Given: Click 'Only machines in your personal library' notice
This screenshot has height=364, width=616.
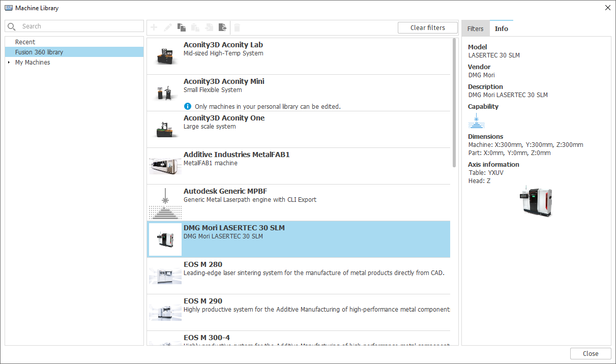Looking at the screenshot, I should pos(268,107).
